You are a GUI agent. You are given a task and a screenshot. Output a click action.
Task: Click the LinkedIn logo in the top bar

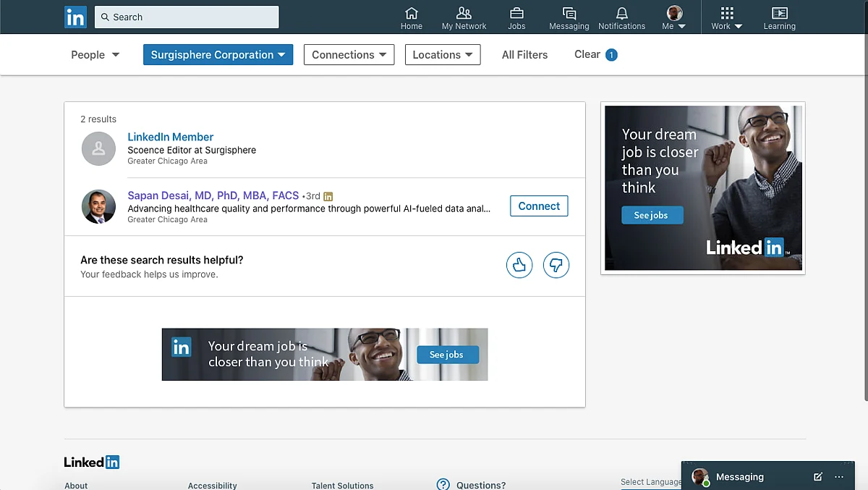click(75, 17)
